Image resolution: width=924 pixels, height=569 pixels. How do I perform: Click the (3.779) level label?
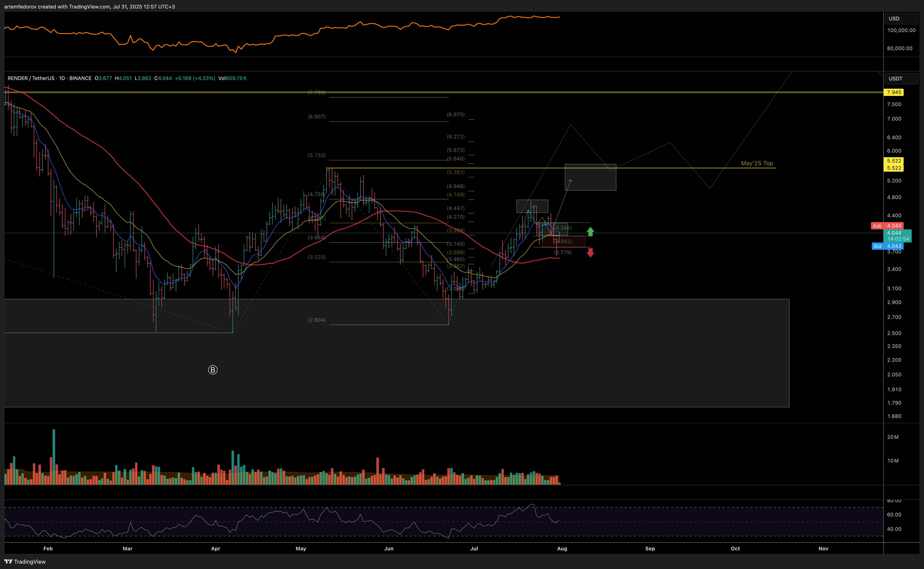coord(563,252)
